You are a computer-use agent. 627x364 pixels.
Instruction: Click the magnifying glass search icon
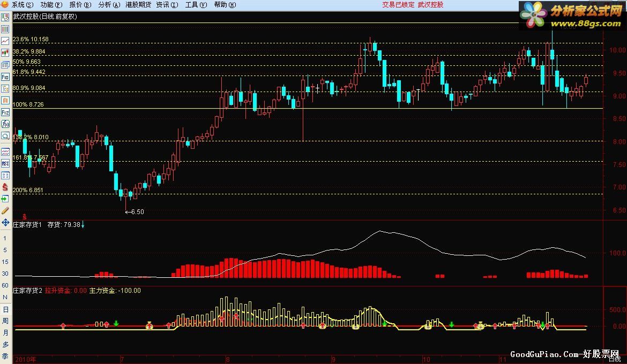pos(5,136)
